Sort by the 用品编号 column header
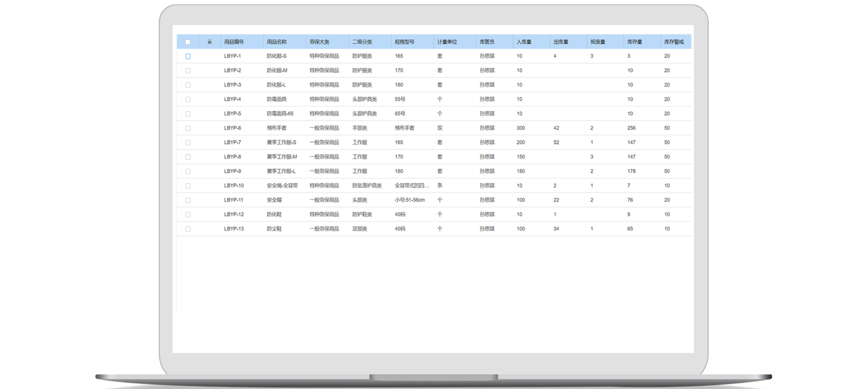This screenshot has height=389, width=868. (x=234, y=42)
